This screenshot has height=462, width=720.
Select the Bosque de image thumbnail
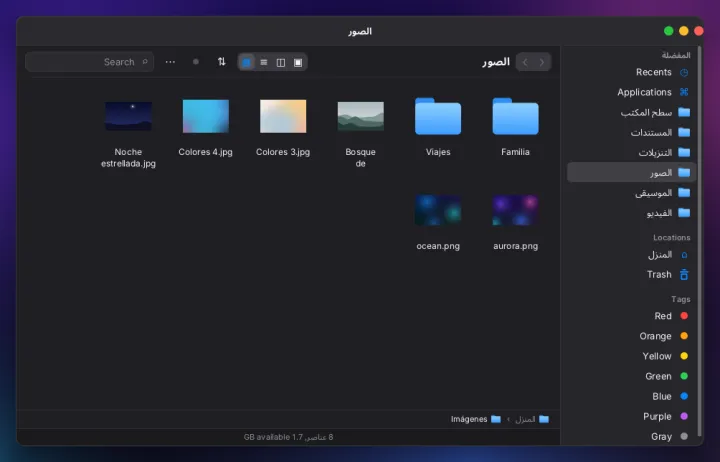point(360,116)
